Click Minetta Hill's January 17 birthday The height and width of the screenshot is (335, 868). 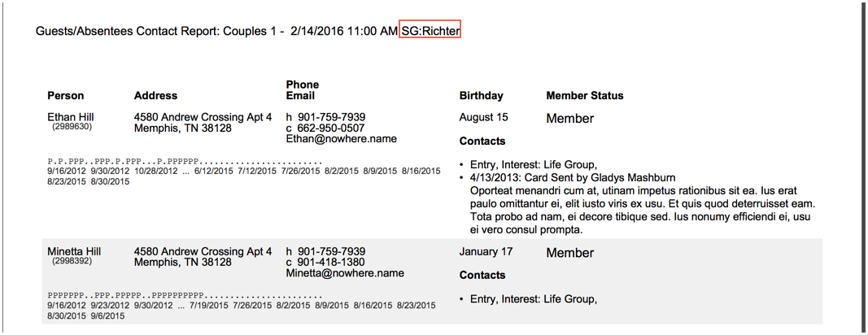coord(486,252)
